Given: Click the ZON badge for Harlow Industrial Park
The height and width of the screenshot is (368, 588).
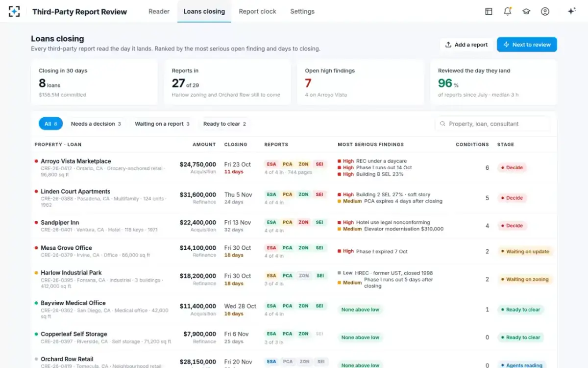Looking at the screenshot, I should pos(304,276).
